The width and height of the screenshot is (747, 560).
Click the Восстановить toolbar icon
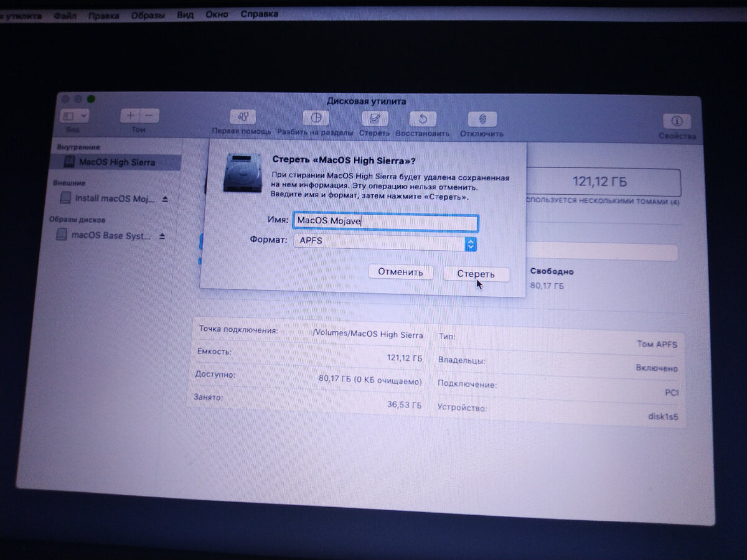[x=423, y=119]
